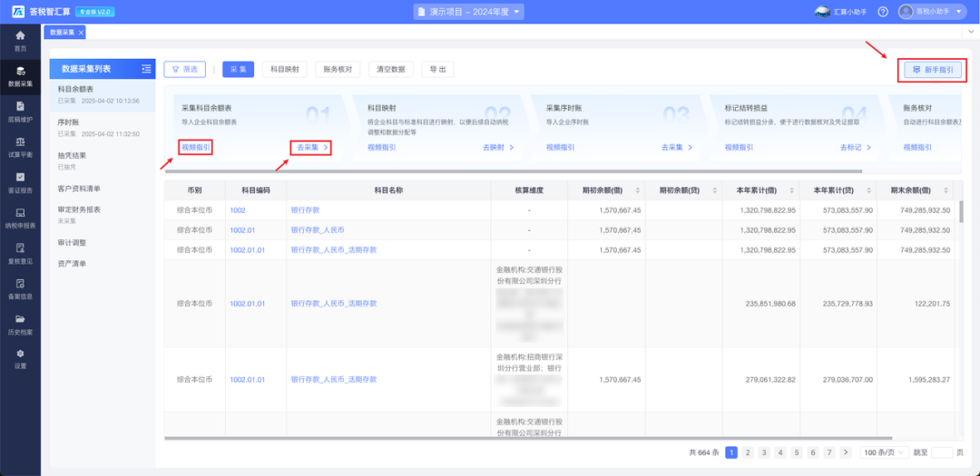The width and height of the screenshot is (980, 476).
Task: Click the steps panel horizontal scrollbar
Action: click(513, 170)
